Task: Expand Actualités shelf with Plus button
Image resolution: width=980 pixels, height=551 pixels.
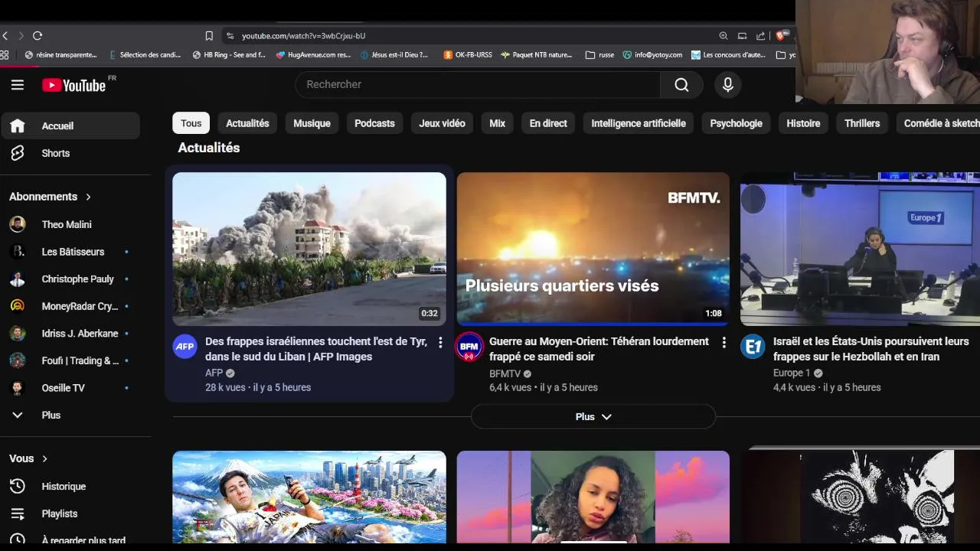Action: 593,417
